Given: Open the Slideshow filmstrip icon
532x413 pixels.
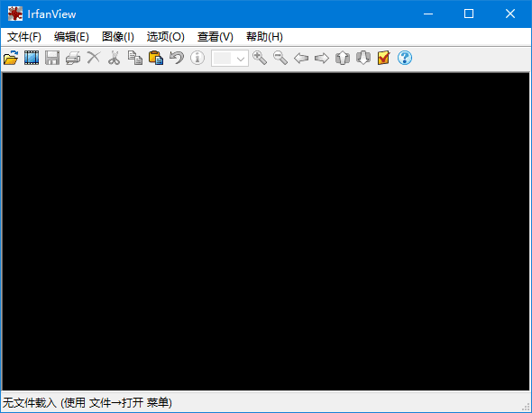Looking at the screenshot, I should (32, 58).
